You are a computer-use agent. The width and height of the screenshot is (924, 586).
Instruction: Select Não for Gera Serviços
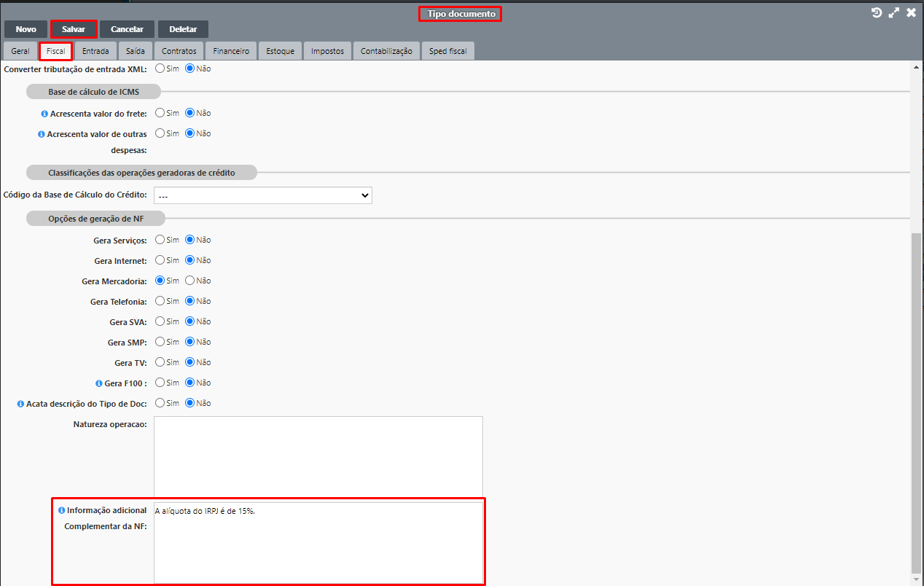click(190, 240)
